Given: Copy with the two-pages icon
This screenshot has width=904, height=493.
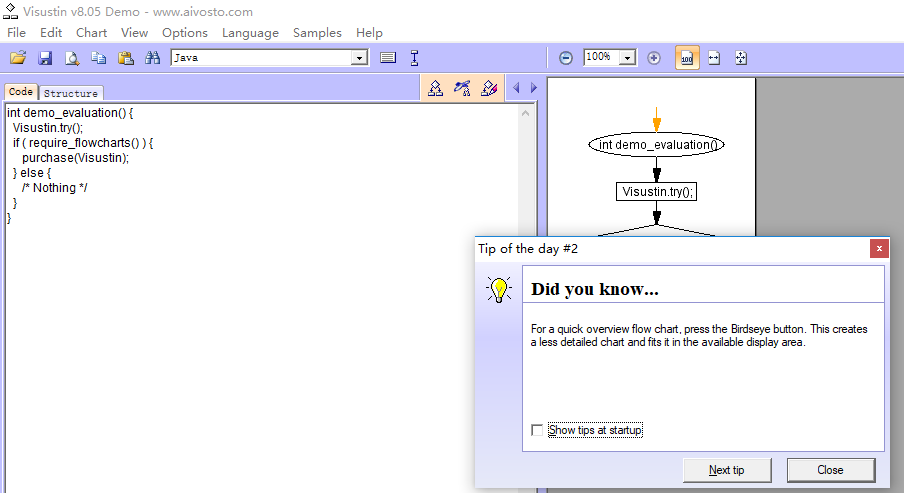Looking at the screenshot, I should click(99, 58).
